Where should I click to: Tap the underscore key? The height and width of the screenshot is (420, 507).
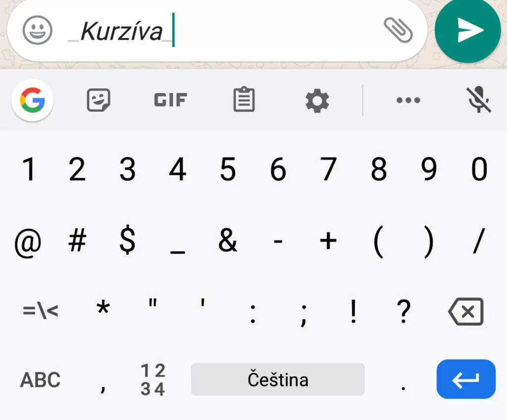coord(178,241)
